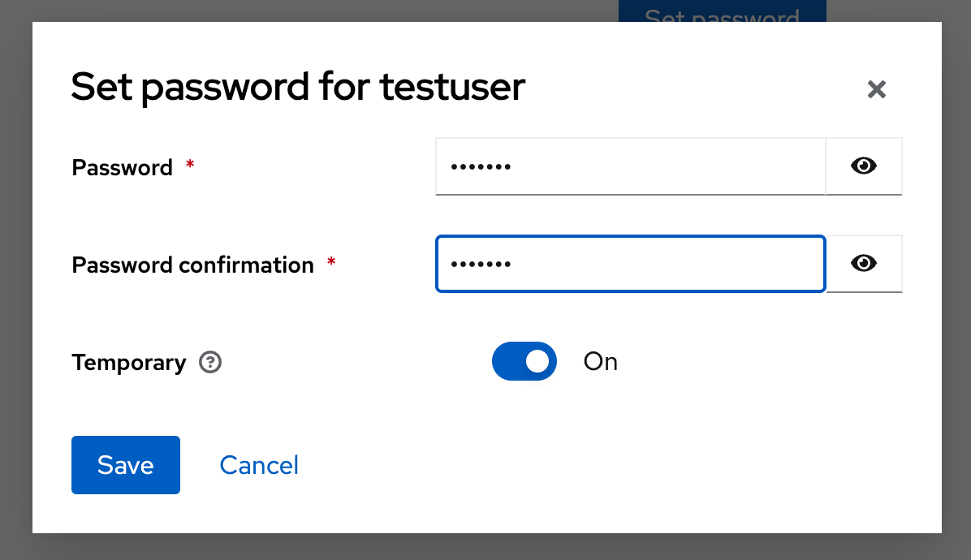Click the Set password button behind the dialog
The image size is (971, 560).
tap(721, 12)
